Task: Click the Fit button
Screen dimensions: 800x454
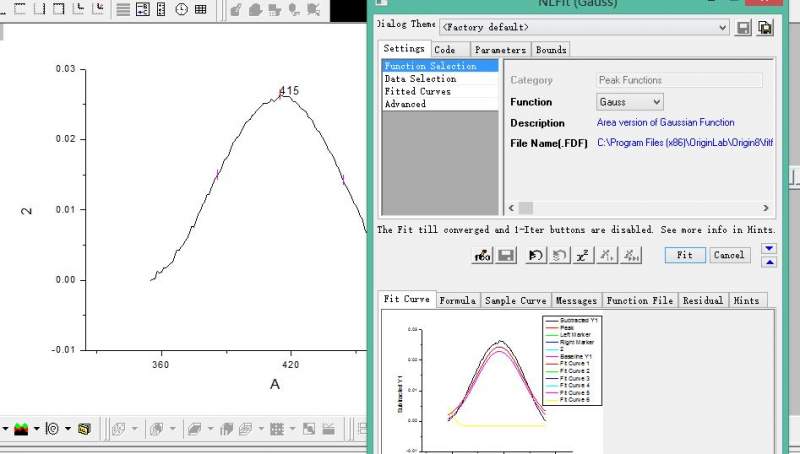Action: (x=685, y=255)
